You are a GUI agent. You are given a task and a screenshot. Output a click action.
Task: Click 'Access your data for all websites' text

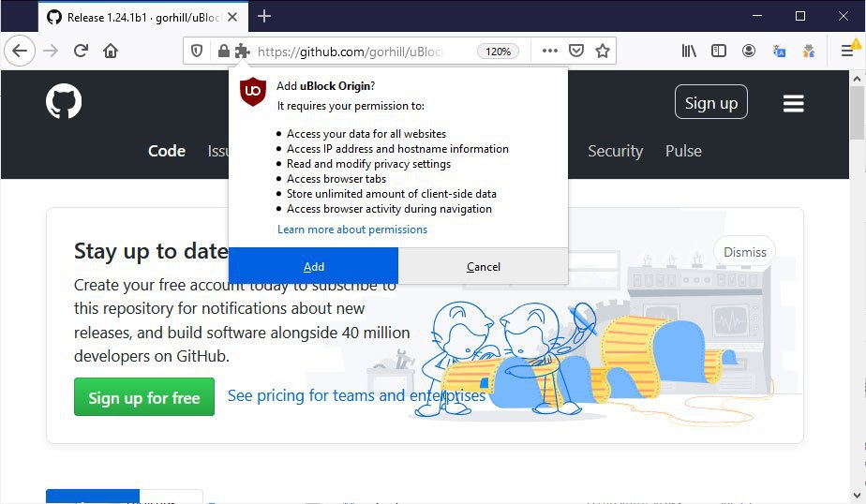[x=366, y=134]
